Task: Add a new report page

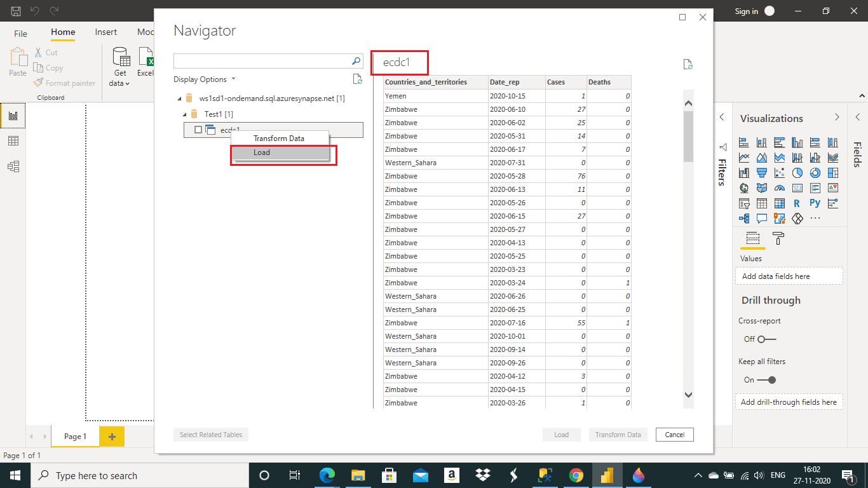Action: click(112, 437)
